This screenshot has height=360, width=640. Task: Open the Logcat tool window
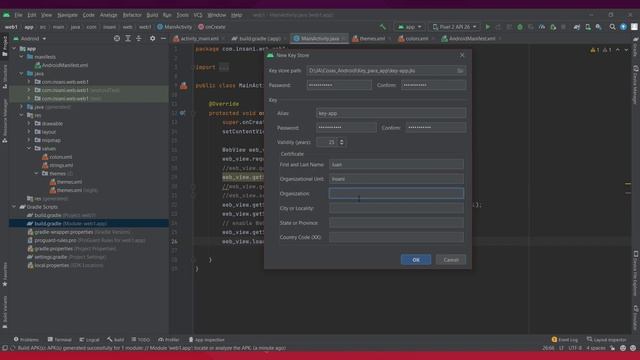[89, 340]
